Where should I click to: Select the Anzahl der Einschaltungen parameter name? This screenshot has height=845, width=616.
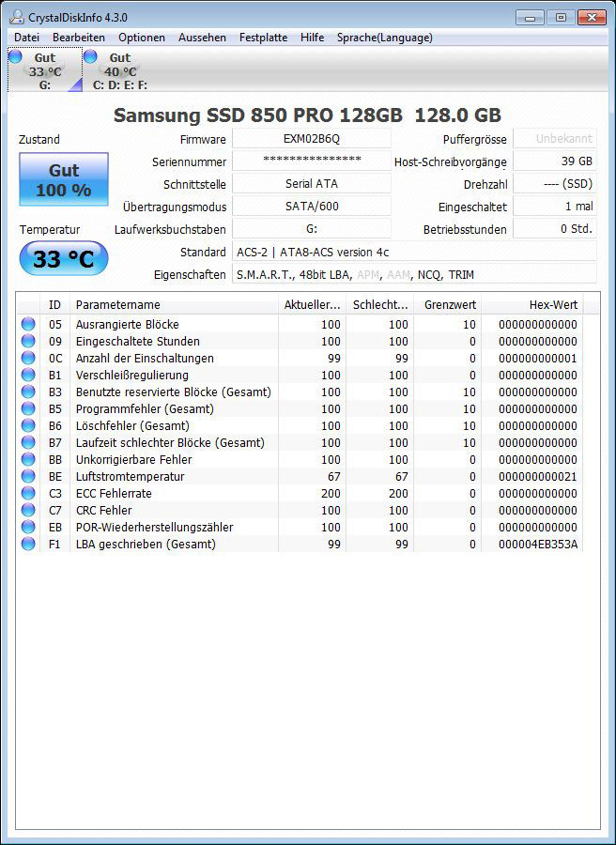145,358
